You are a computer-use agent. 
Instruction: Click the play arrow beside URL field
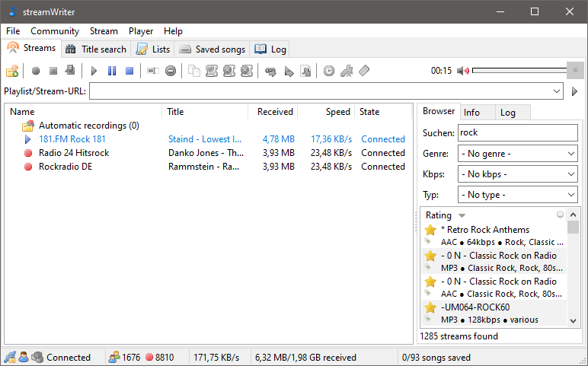pyautogui.click(x=574, y=91)
